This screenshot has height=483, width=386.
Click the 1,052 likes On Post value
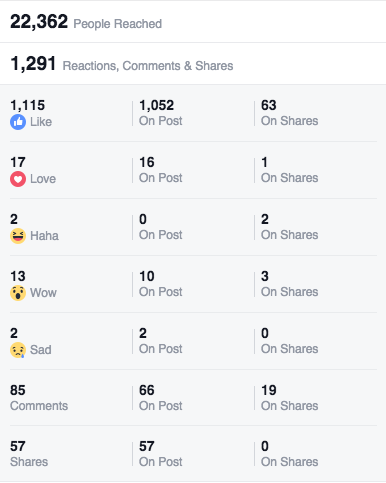click(157, 105)
